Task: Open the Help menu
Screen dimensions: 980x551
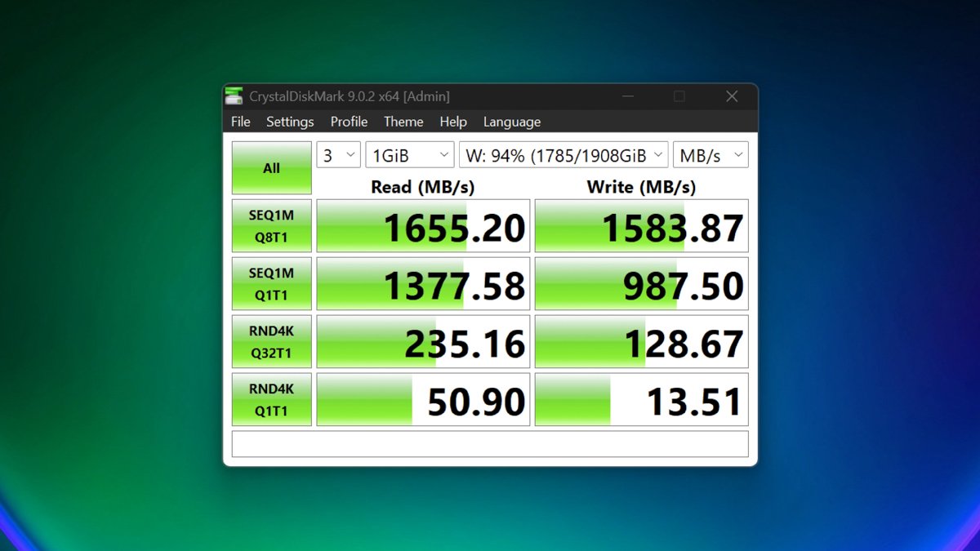Action: click(x=453, y=122)
